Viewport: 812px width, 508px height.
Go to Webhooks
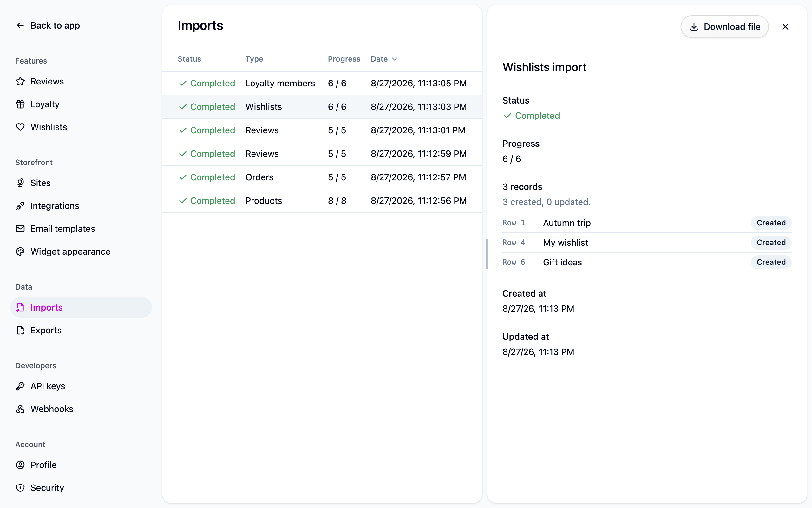coord(81,409)
